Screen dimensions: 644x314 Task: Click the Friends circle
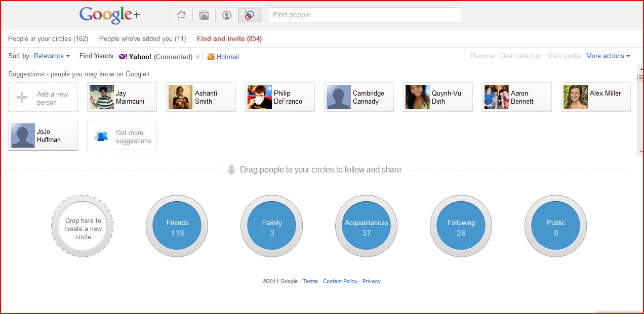click(x=177, y=227)
